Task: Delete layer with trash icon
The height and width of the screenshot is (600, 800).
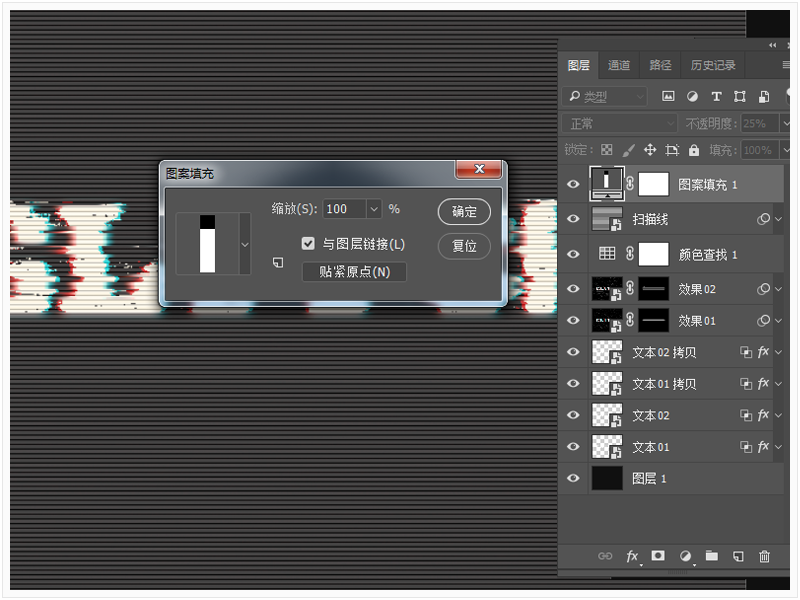Action: [764, 556]
